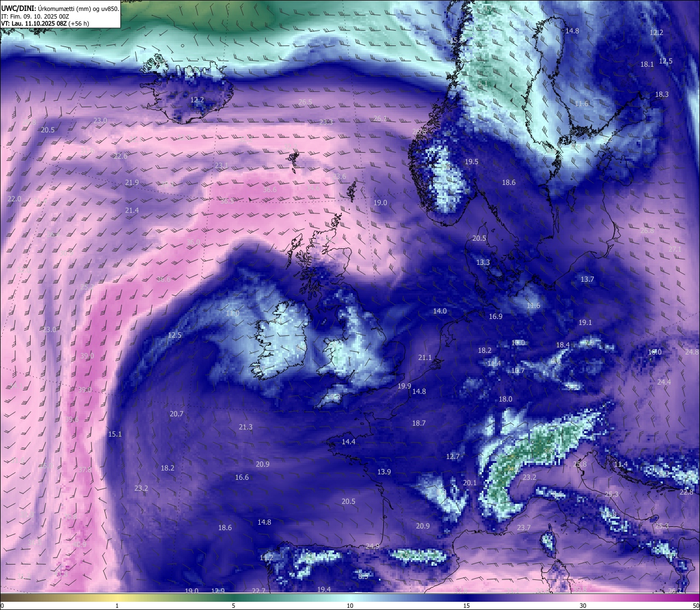Click the '50' label on the color scale
Viewport: 700px width, 610px height.
(695, 606)
